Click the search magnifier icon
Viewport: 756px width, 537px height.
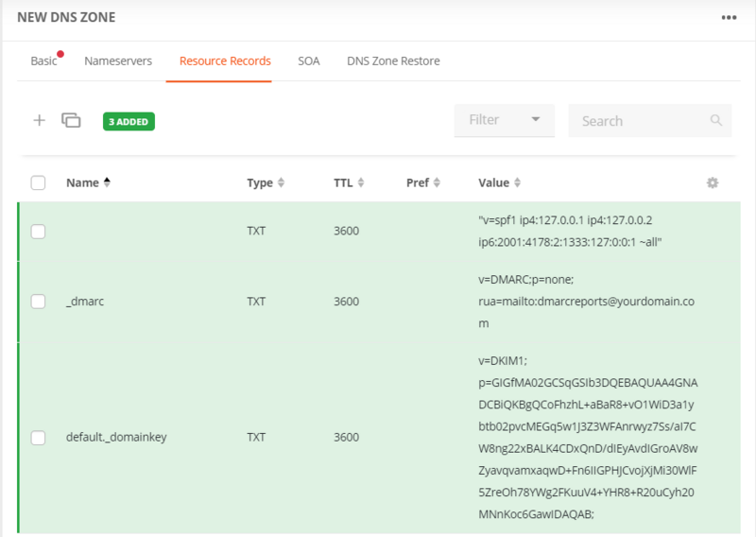click(716, 120)
